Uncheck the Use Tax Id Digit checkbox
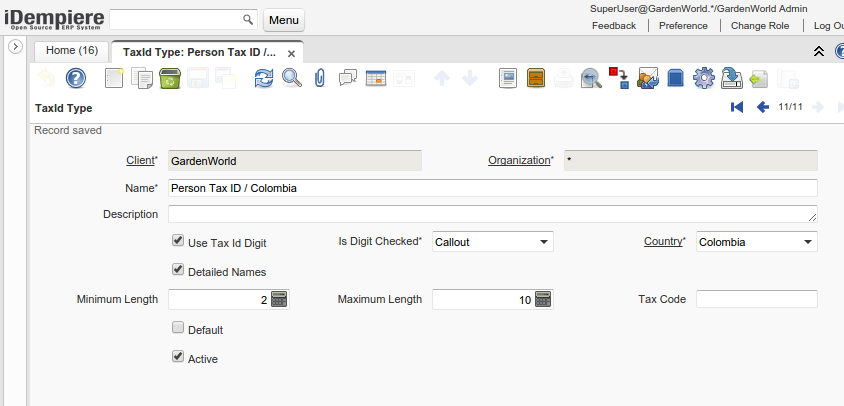This screenshot has height=406, width=844. [178, 241]
